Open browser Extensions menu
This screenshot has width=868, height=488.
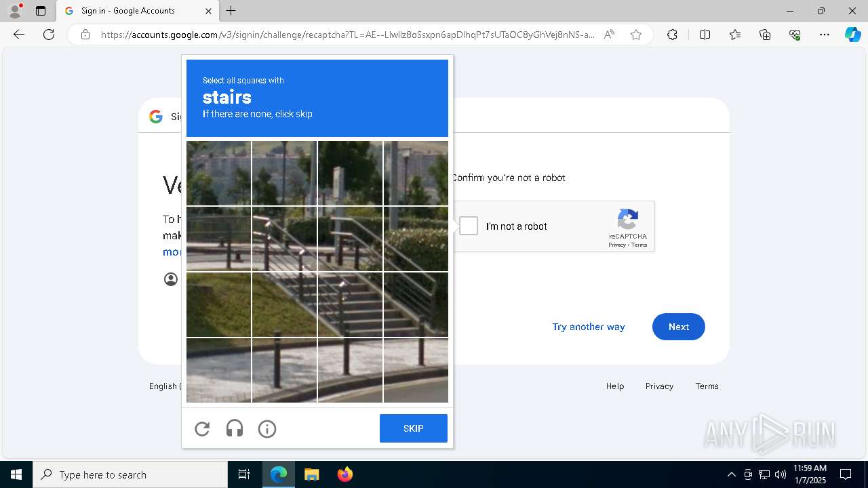click(672, 35)
